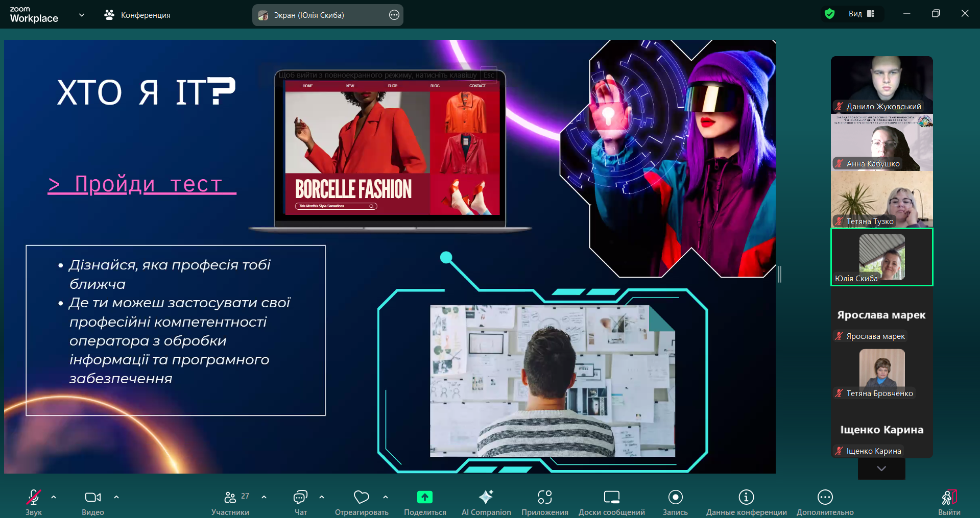
Task: Expand reactions options arrow beside Отреагировать
Action: click(386, 497)
